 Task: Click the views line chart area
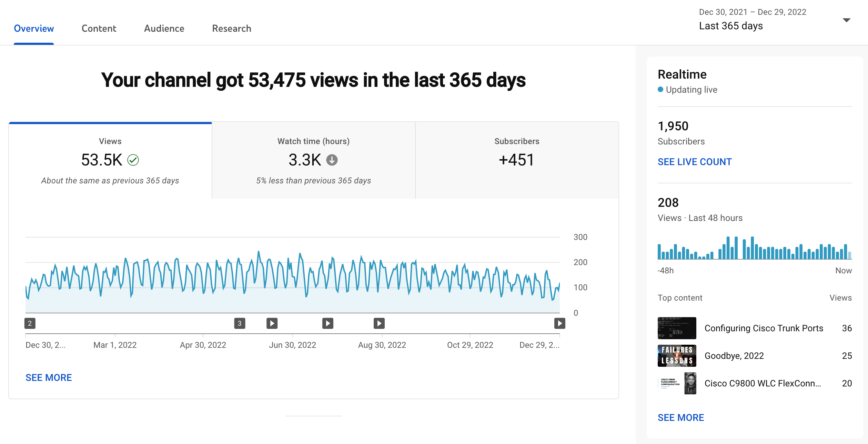tap(293, 275)
